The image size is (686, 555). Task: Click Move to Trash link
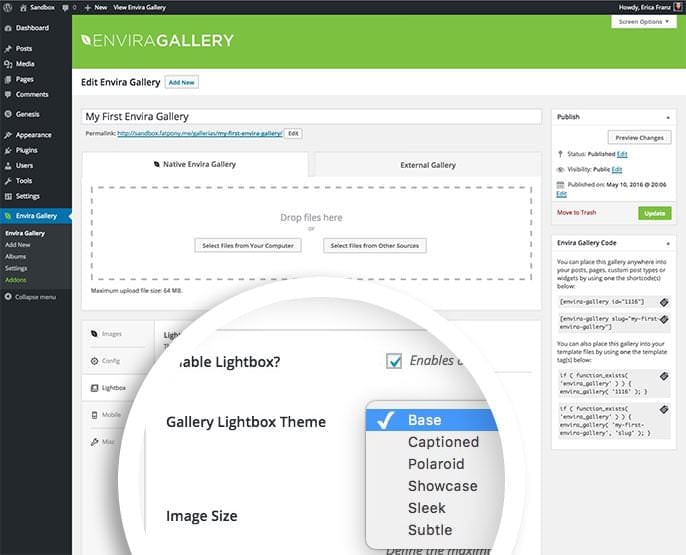(576, 213)
